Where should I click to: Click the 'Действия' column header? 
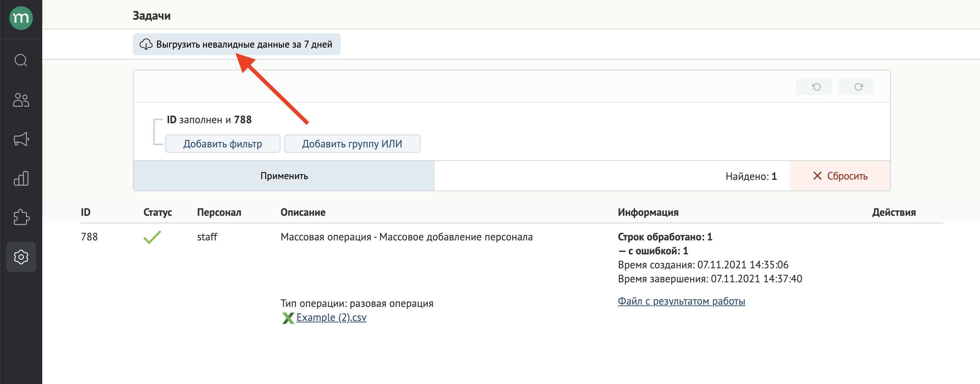coord(894,212)
